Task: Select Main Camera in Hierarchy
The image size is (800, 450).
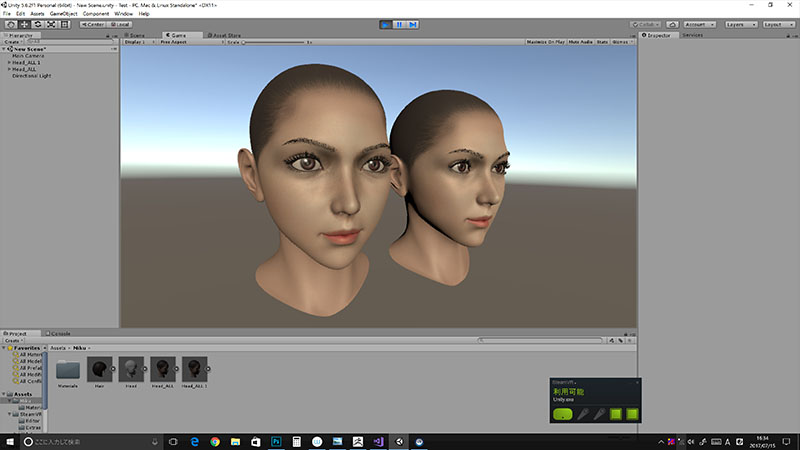Action: [28, 56]
